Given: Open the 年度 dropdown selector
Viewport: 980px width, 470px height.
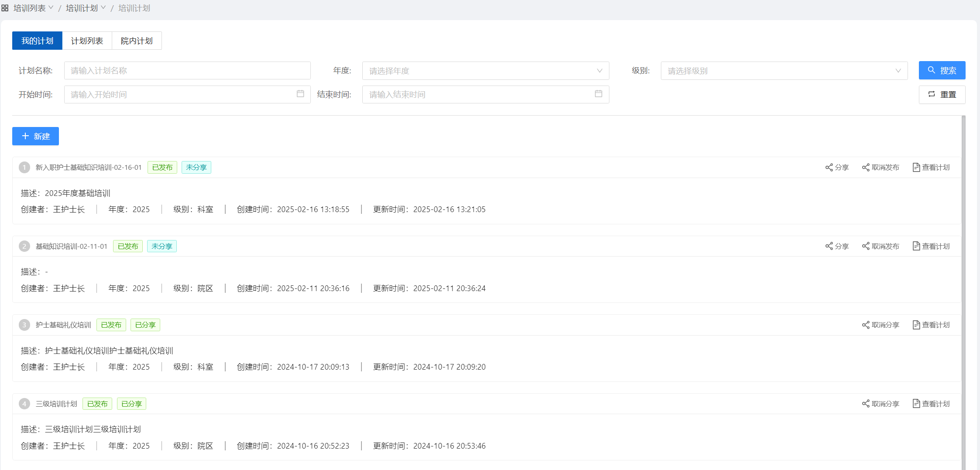Looking at the screenshot, I should [485, 71].
